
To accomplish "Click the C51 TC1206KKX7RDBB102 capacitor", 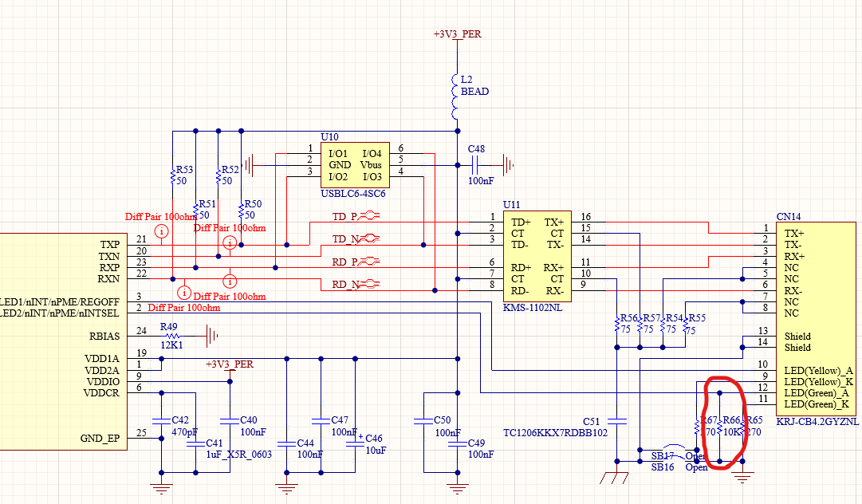I will tap(616, 420).
